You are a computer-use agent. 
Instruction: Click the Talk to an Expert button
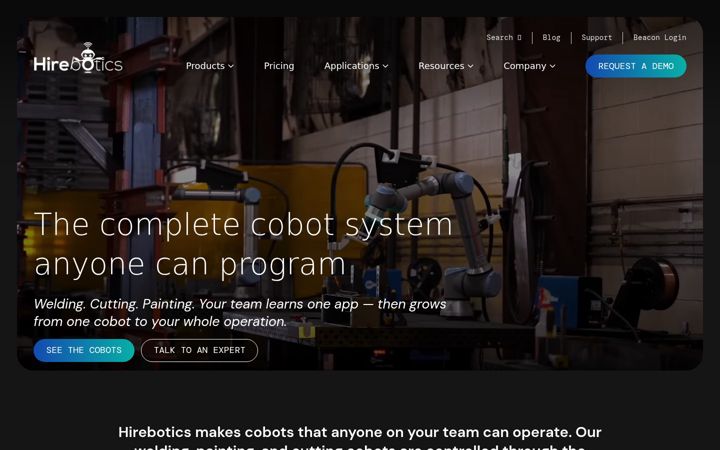(199, 350)
